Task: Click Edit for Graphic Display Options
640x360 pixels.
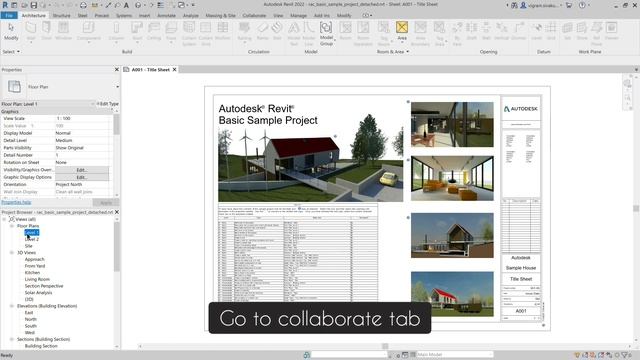Action: click(82, 177)
